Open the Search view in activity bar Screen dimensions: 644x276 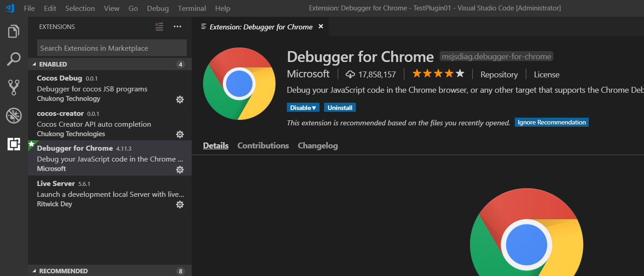point(14,59)
